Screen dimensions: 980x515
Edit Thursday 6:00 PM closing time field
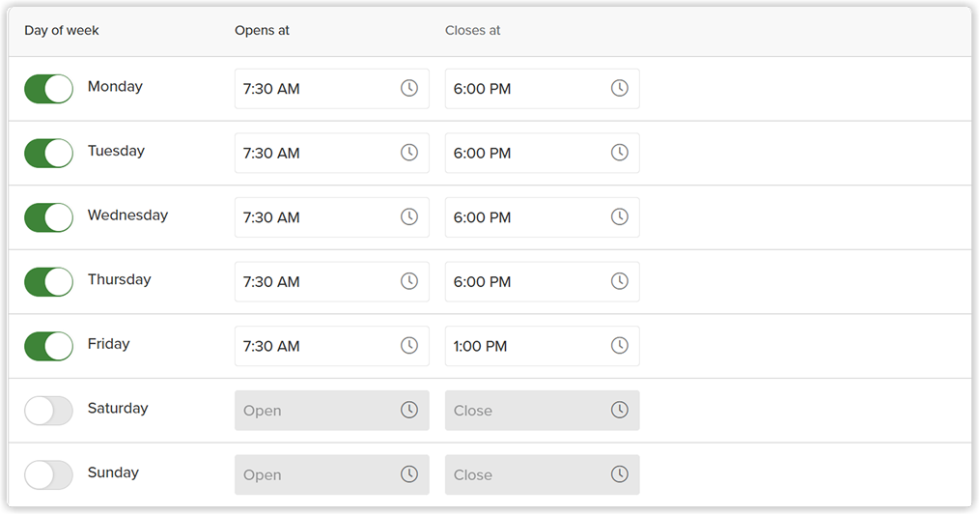click(x=543, y=282)
